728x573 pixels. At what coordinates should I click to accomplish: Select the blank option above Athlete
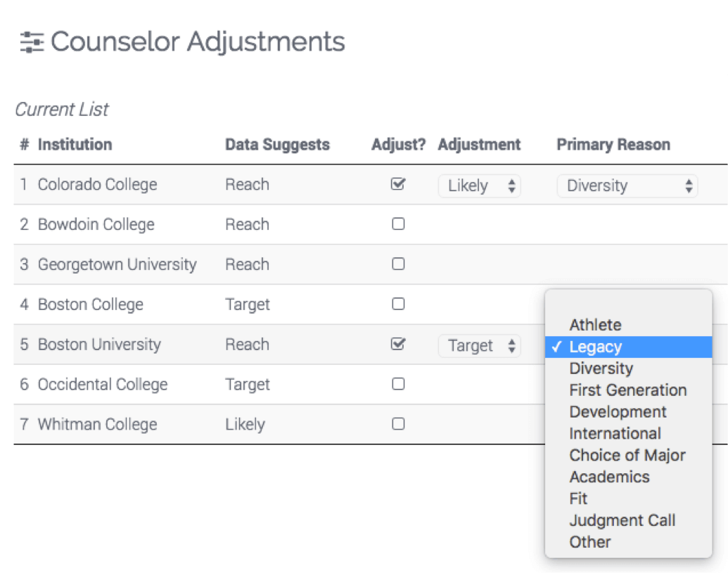(x=629, y=304)
